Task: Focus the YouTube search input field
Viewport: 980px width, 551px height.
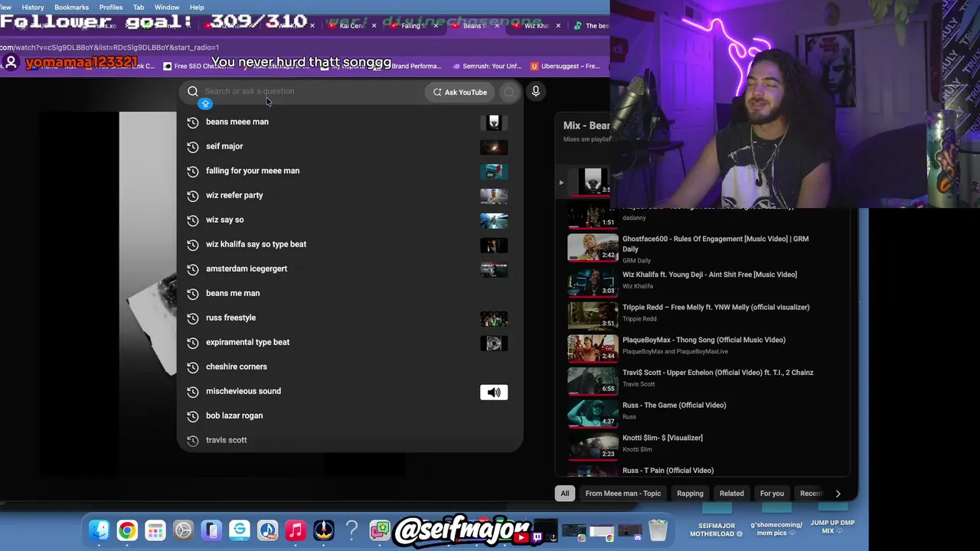Action: point(306,91)
